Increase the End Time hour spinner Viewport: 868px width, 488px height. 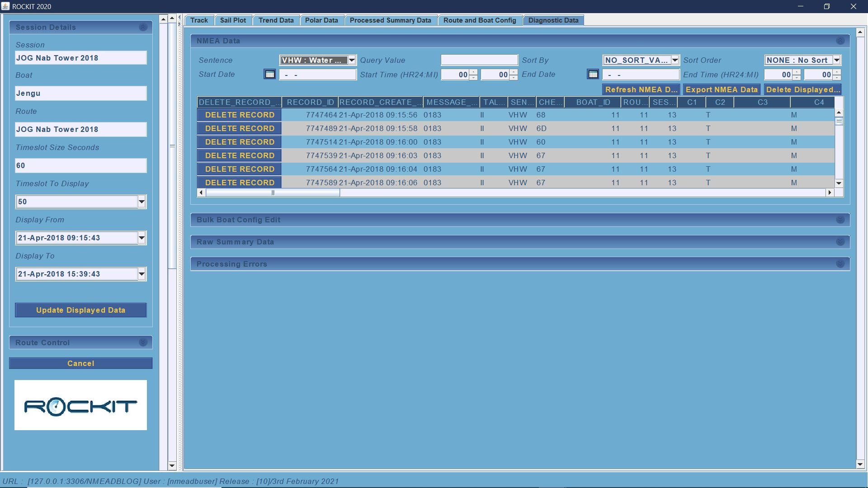click(x=797, y=72)
